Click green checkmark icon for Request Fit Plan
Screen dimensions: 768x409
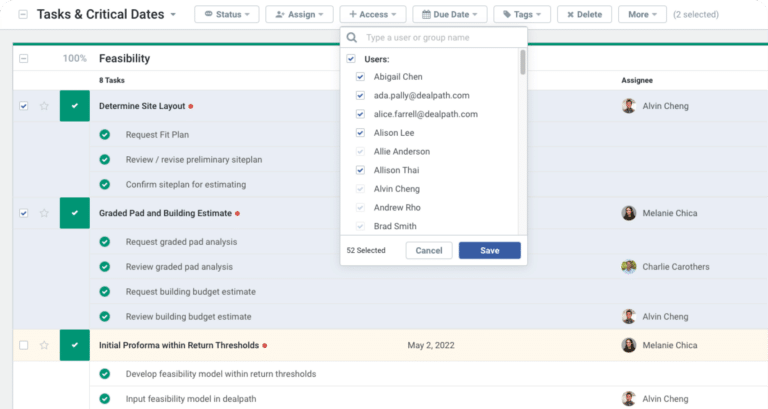105,134
